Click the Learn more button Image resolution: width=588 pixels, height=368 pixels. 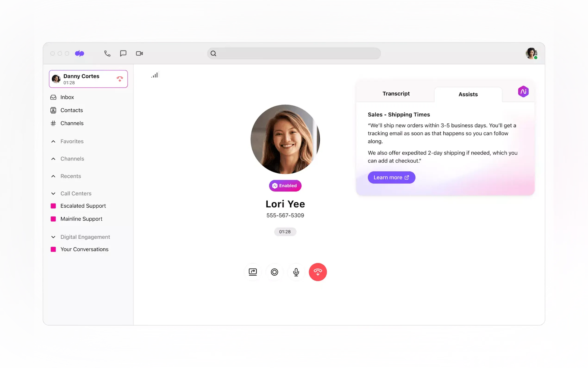[x=391, y=178]
